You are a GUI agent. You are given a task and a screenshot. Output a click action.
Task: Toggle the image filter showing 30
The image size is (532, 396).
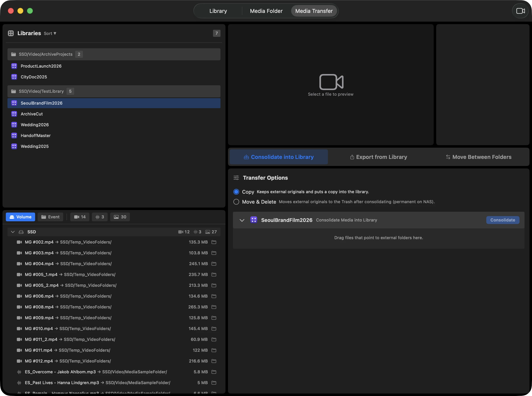[x=120, y=217]
